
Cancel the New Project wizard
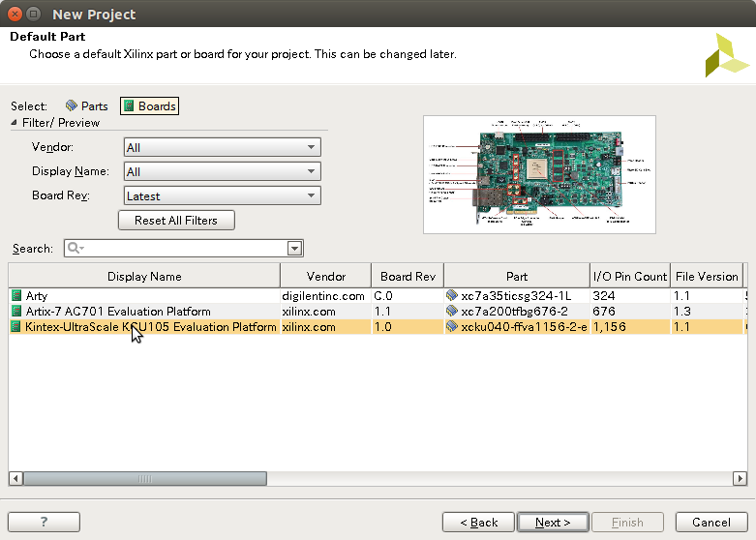point(711,523)
